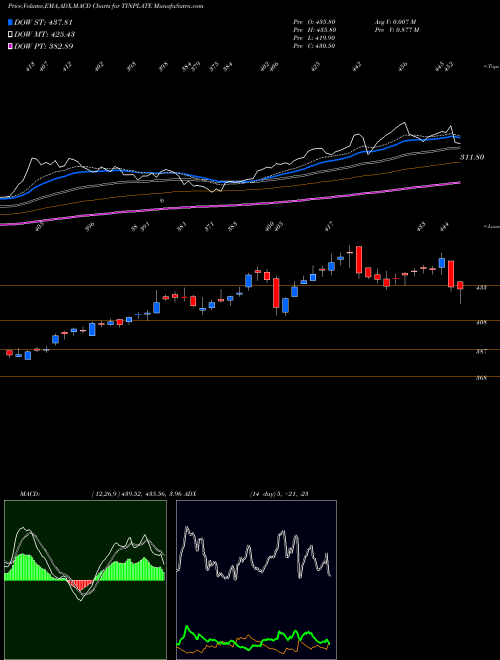This screenshot has width=500, height=660.
Task: Select the DOW MT: 425.43 label
Action: 45,34
